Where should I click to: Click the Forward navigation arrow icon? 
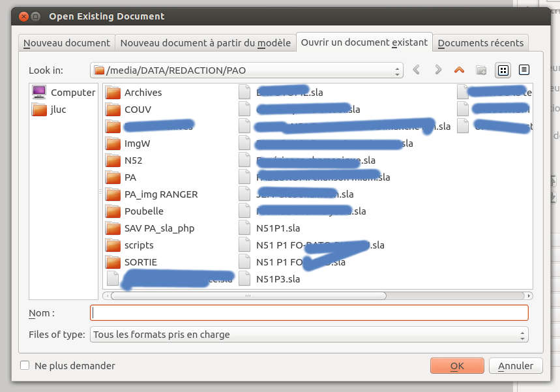[438, 70]
